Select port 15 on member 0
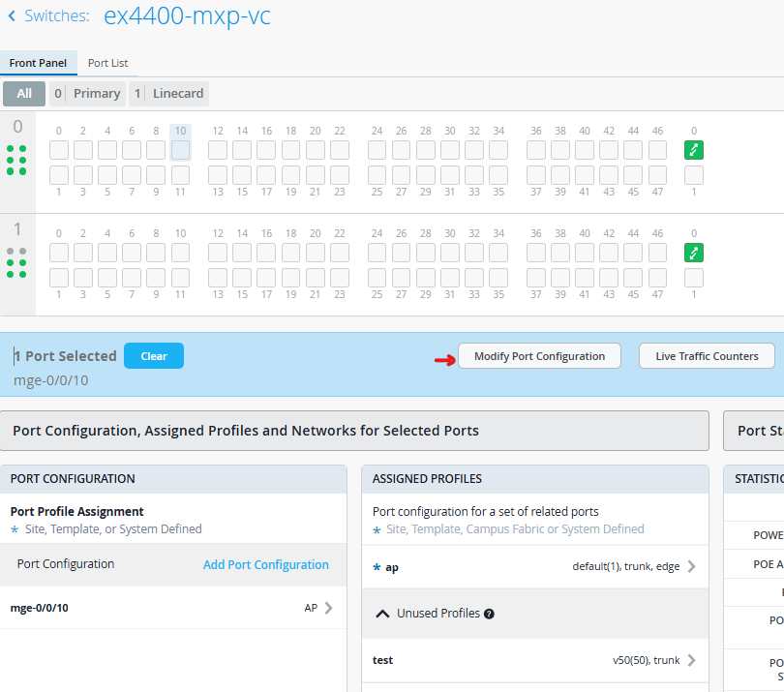784x692 pixels. click(x=242, y=175)
